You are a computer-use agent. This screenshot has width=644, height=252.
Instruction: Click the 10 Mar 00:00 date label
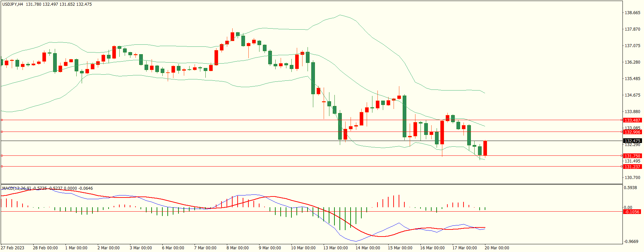coord(303,248)
